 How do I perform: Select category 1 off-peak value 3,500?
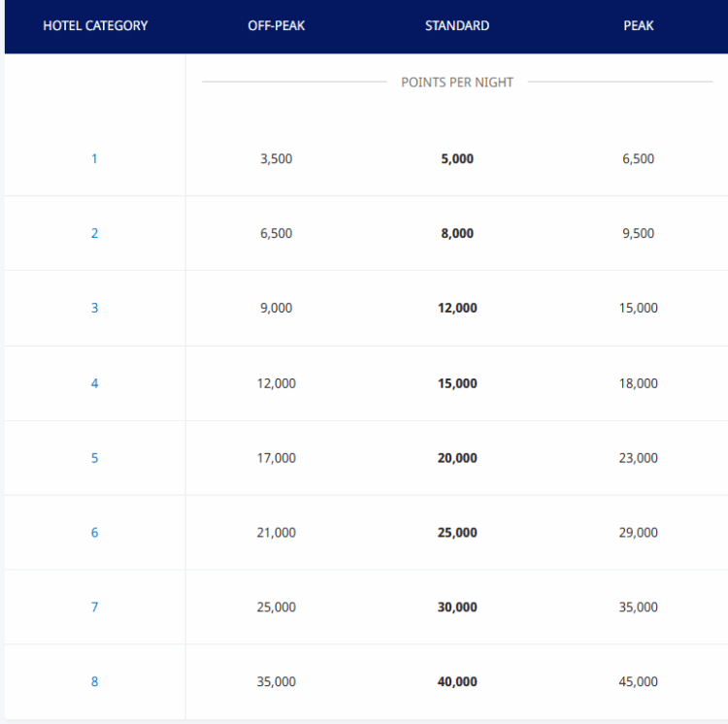coord(277,159)
